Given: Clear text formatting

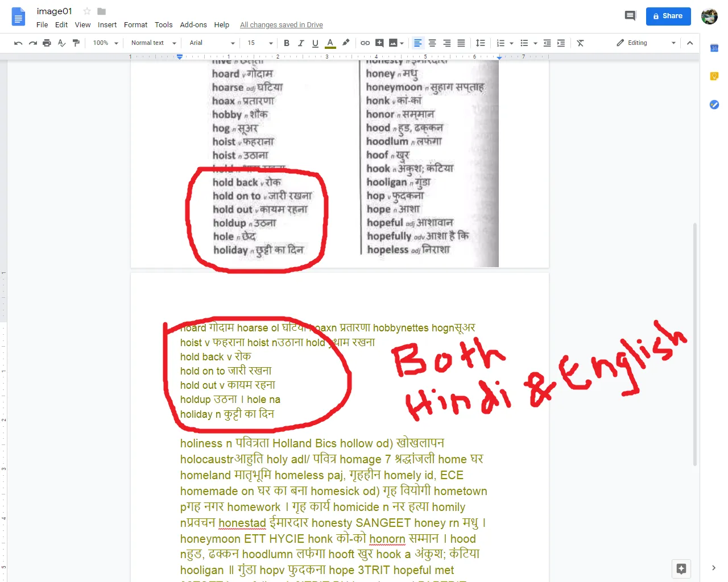Looking at the screenshot, I should click(580, 43).
